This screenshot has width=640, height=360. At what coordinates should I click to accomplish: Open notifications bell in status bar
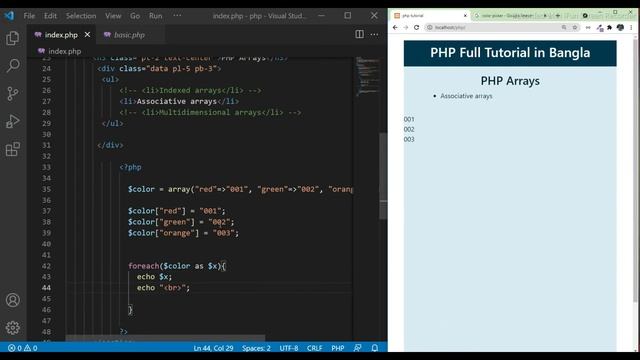[x=375, y=348]
